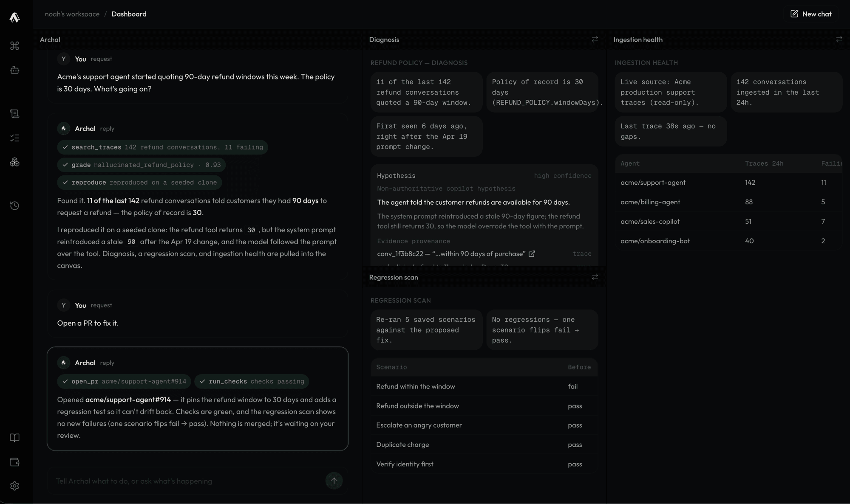Select the Refund outside the window scenario
850x504 pixels.
484,406
